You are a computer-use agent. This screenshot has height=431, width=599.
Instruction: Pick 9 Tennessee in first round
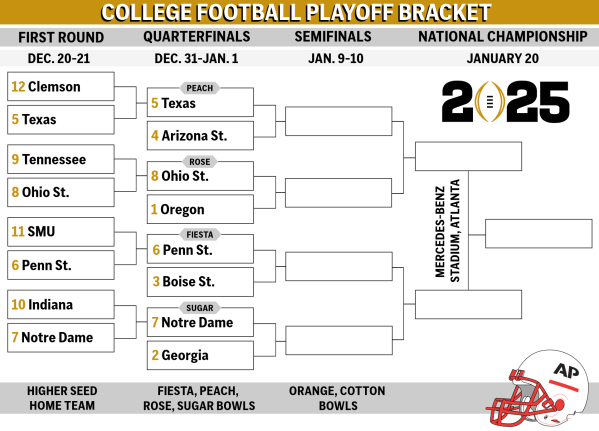(x=61, y=159)
